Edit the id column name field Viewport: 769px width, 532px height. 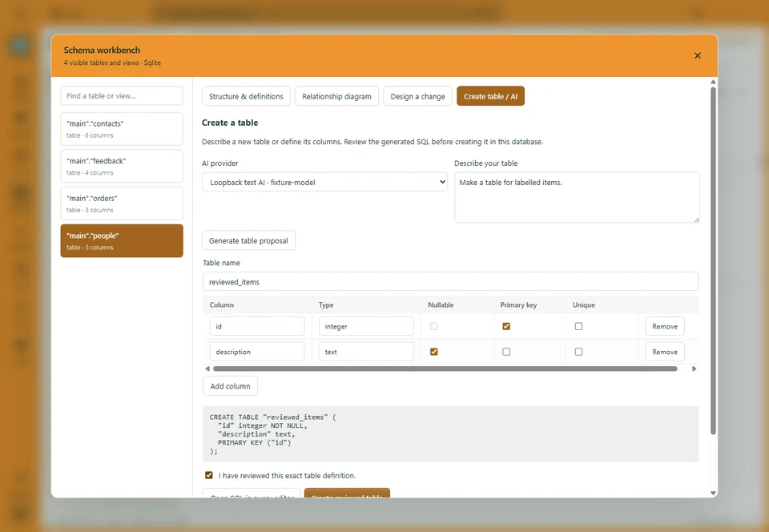tap(257, 326)
